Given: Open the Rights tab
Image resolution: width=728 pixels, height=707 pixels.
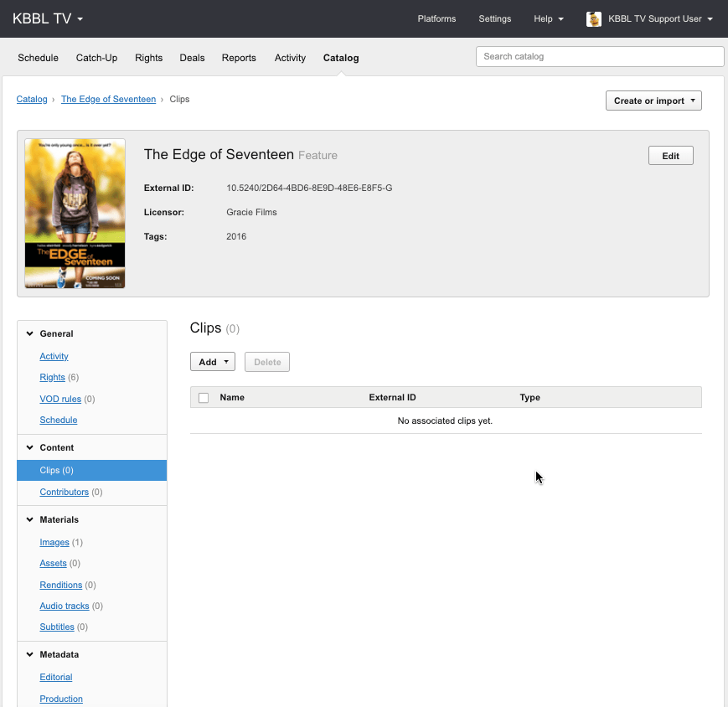Looking at the screenshot, I should pyautogui.click(x=148, y=58).
